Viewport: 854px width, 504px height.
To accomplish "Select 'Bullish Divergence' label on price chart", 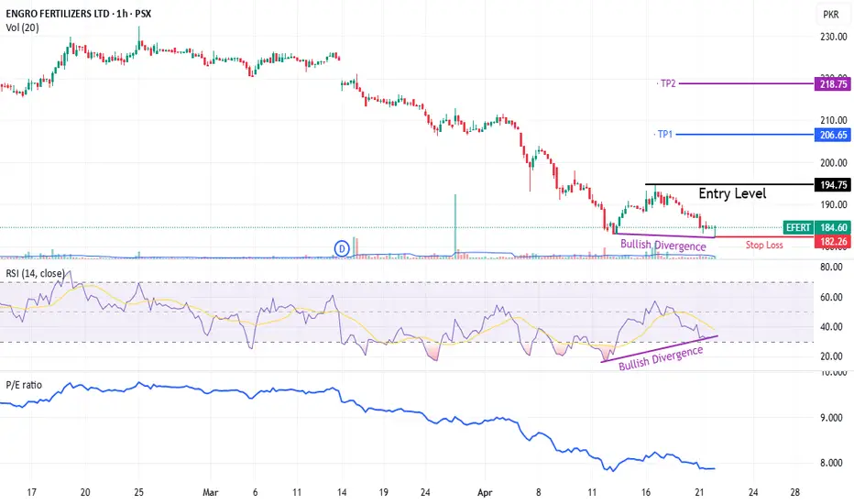I will click(x=662, y=246).
